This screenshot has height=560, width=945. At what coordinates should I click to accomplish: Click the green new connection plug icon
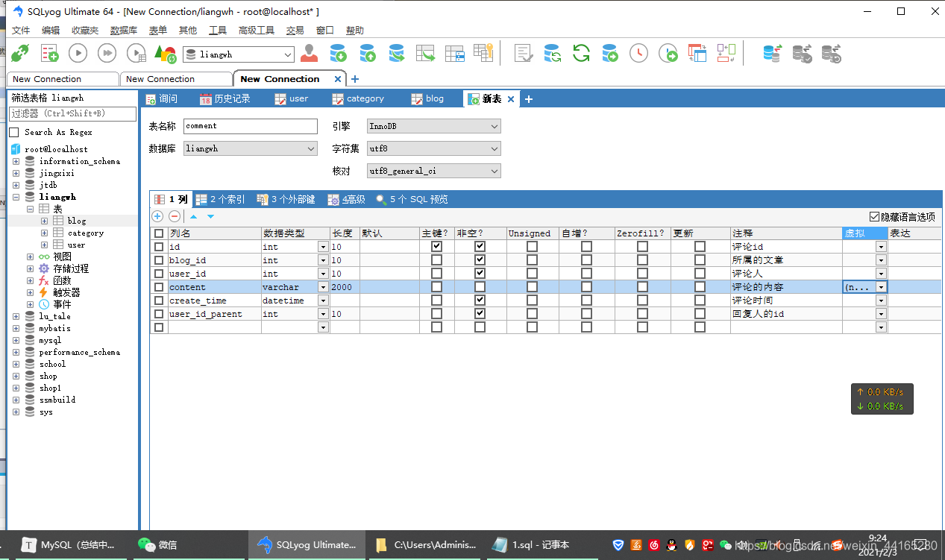pyautogui.click(x=20, y=53)
